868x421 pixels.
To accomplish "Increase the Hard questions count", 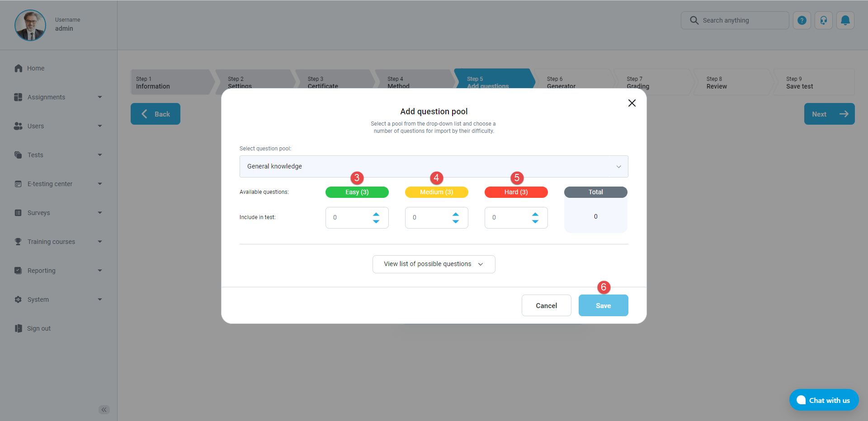I will click(x=535, y=214).
